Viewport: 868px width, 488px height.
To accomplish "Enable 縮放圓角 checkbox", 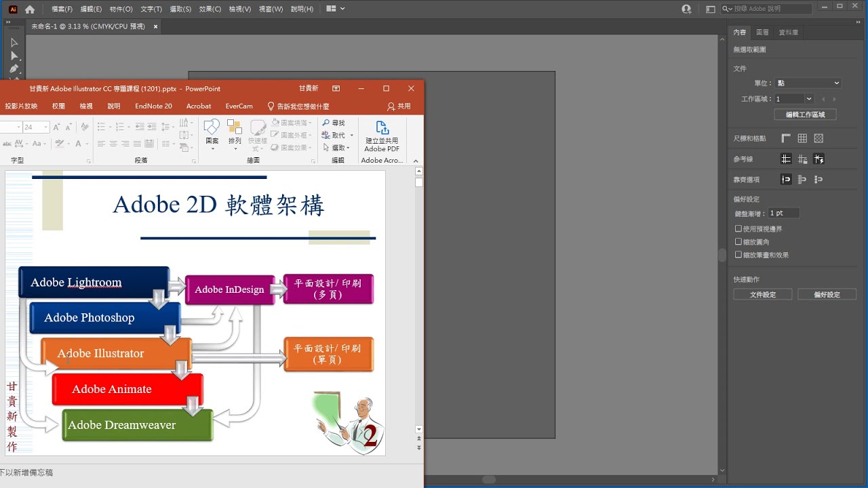I will click(x=738, y=241).
